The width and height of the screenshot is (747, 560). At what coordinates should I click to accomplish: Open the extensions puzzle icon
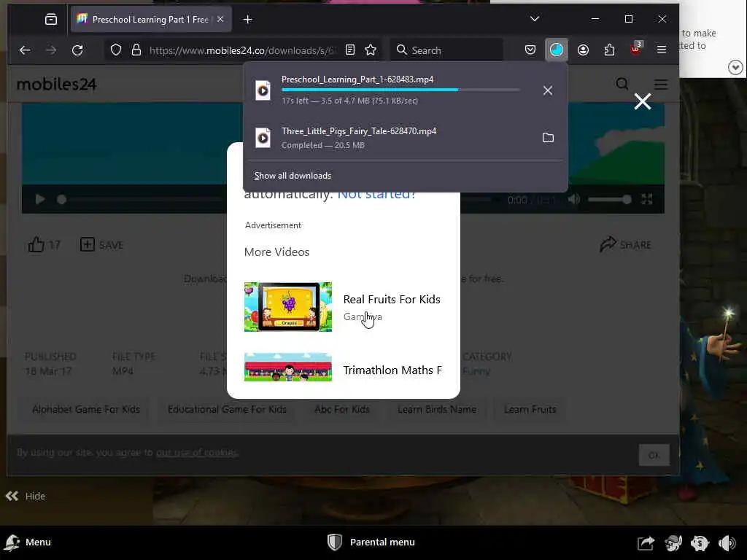point(609,50)
